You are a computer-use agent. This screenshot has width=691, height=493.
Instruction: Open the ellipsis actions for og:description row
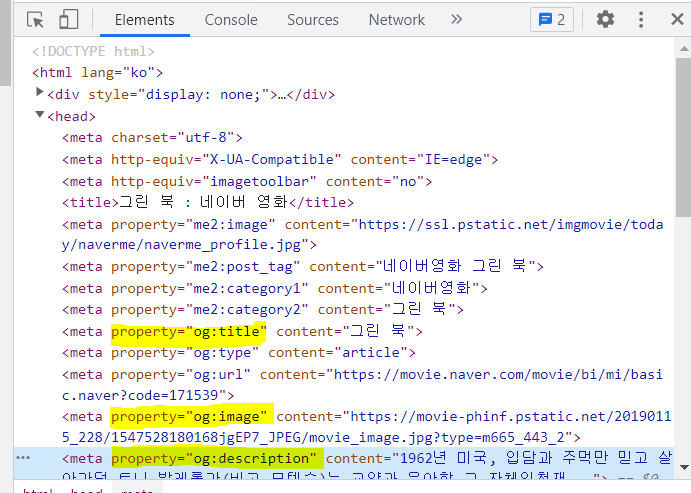(23, 458)
